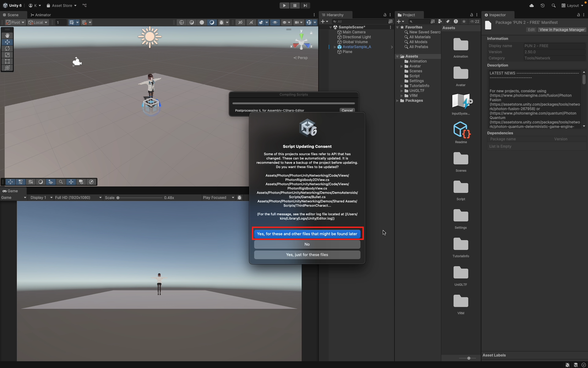The width and height of the screenshot is (588, 368).
Task: Open the Readme asset thumbnail
Action: (461, 130)
